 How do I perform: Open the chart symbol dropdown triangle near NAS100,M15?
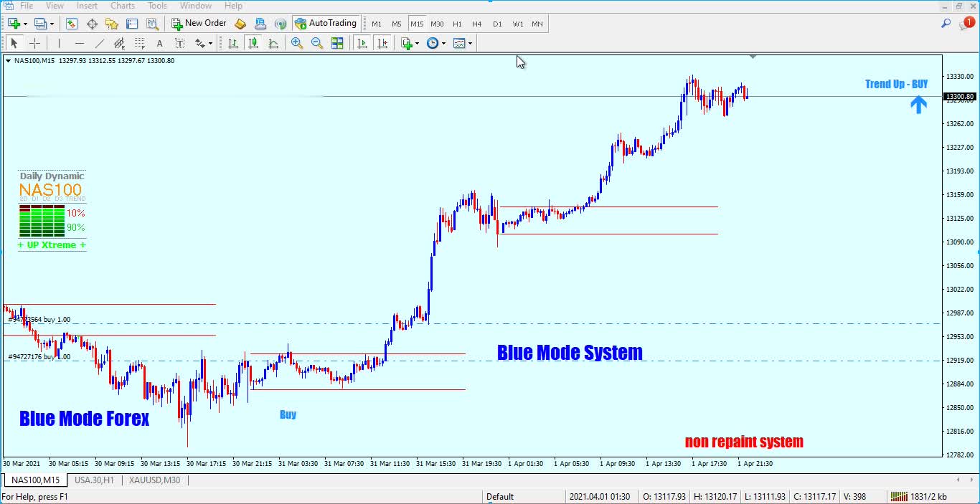click(x=8, y=61)
